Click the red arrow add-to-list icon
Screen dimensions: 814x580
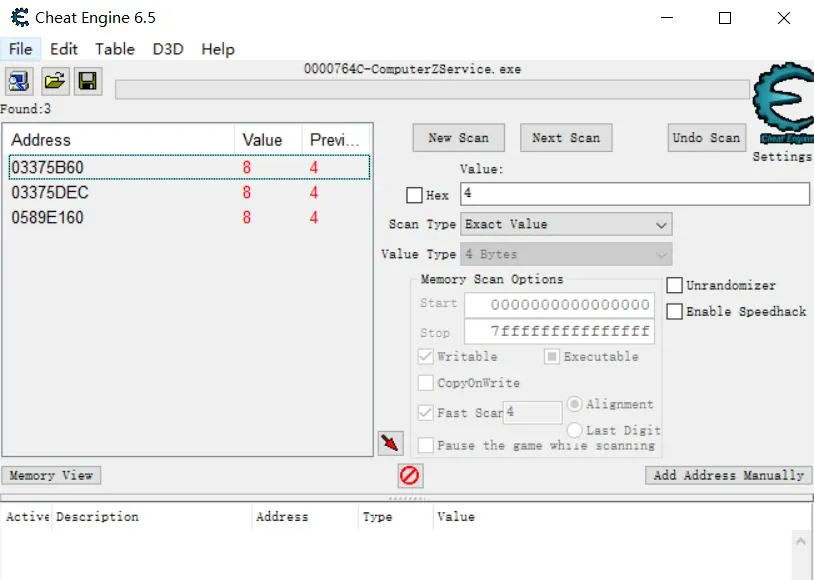390,443
